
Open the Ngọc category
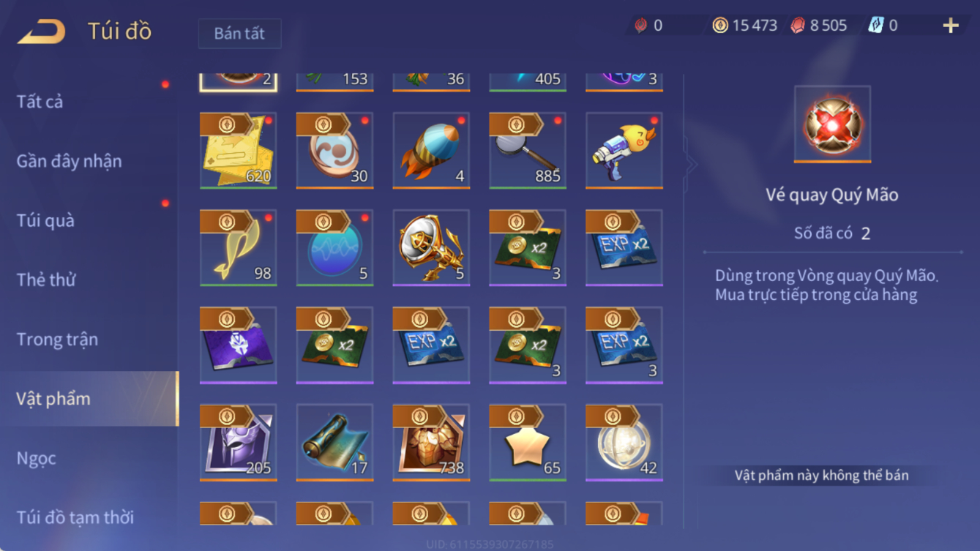(x=37, y=459)
